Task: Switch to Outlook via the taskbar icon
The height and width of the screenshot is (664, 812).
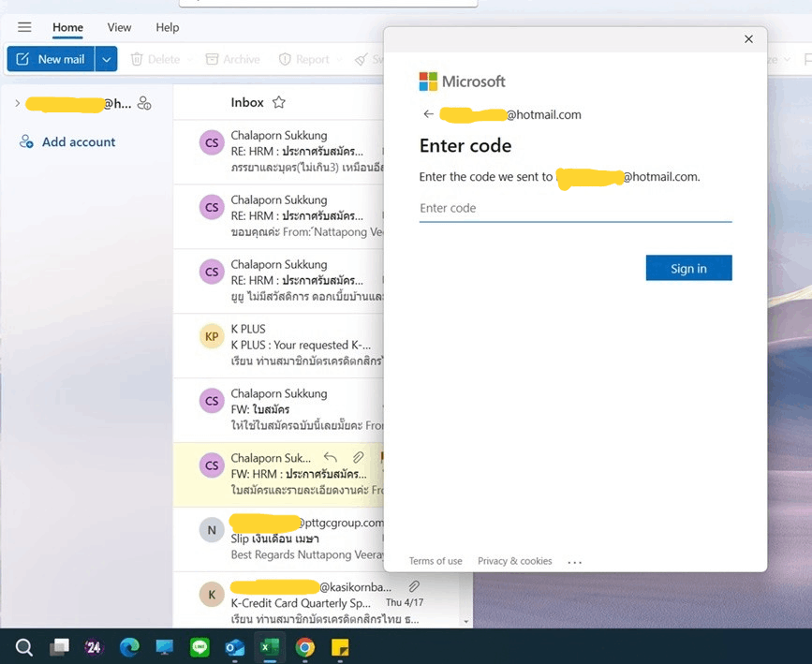Action: (234, 647)
